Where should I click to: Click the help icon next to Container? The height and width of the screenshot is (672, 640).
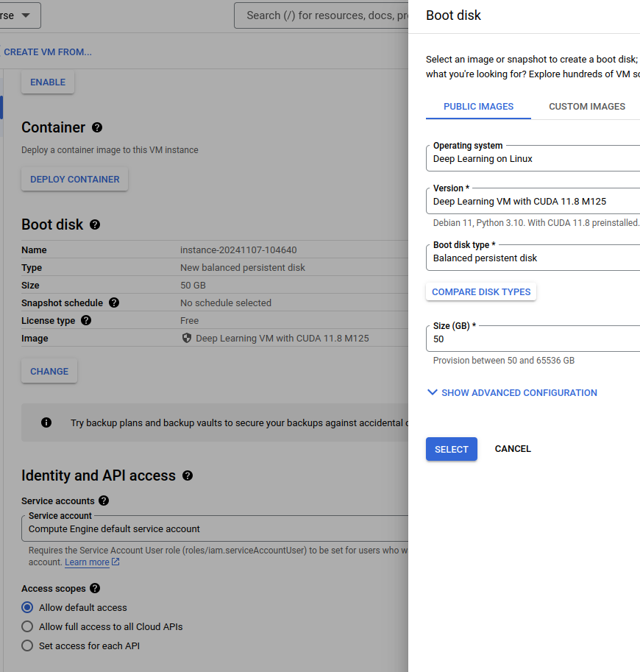tap(97, 128)
